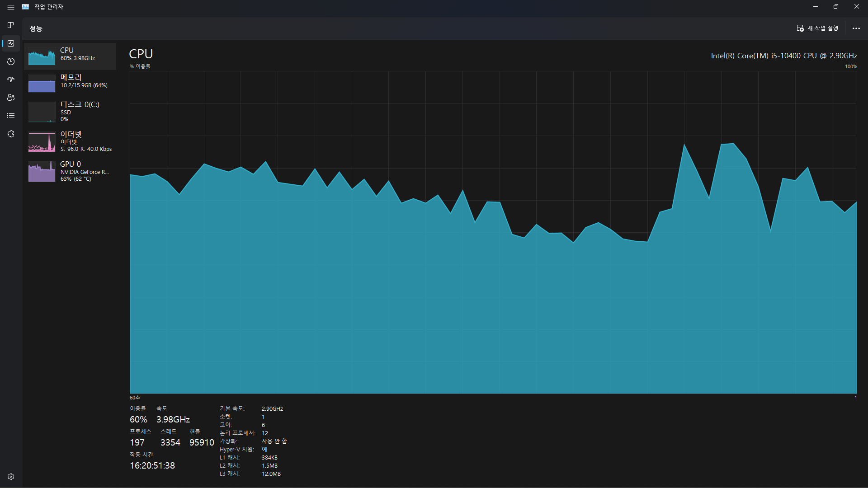Open the Startup apps page icon

pyautogui.click(x=11, y=80)
